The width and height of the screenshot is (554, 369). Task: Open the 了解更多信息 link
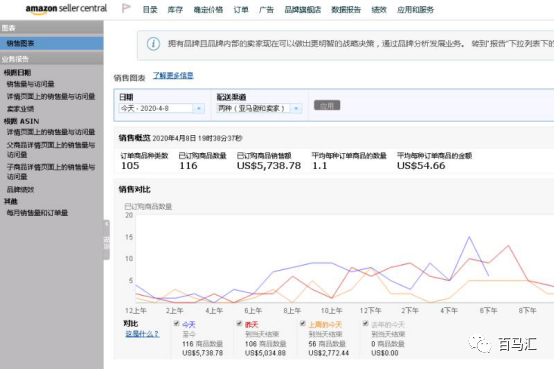point(173,76)
